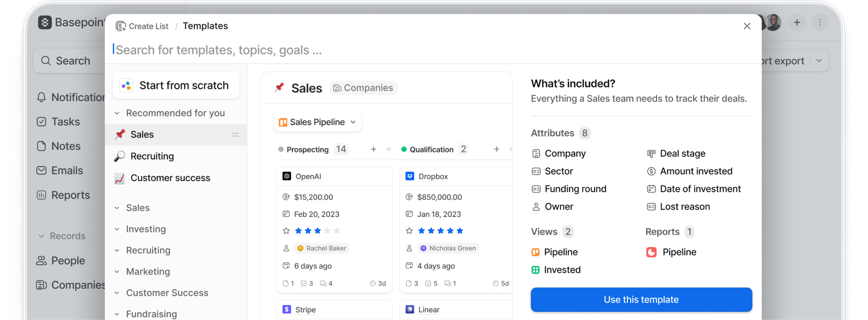
Task: Click the plus icon in the Prospecting column
Action: 373,149
